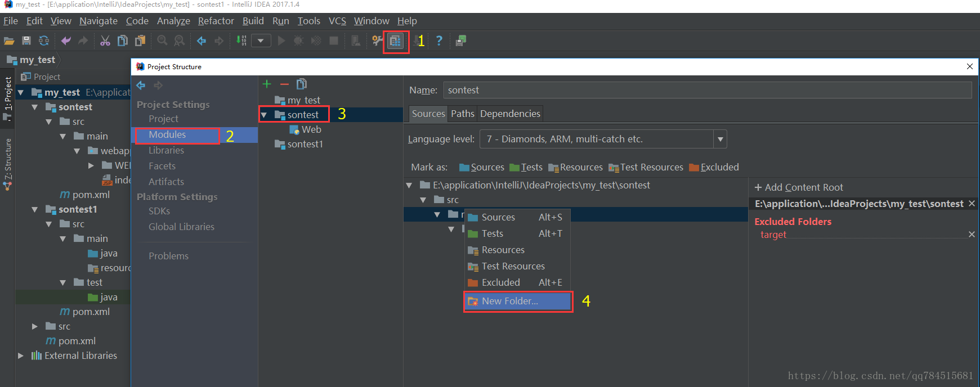Click the Replace magnifier icon

pyautogui.click(x=179, y=40)
